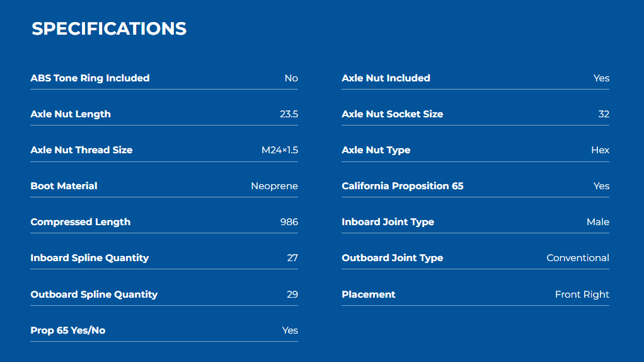
Task: Click the Neoprene boot material value
Action: point(274,186)
